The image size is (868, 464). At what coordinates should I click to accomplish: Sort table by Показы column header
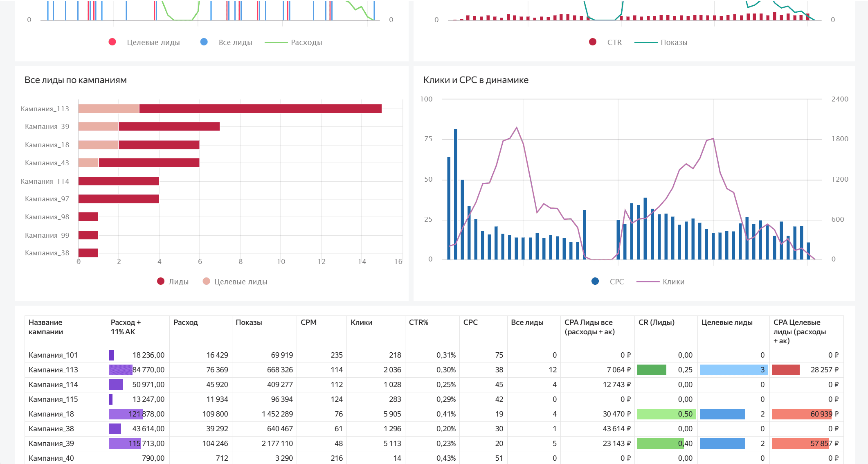pos(249,322)
